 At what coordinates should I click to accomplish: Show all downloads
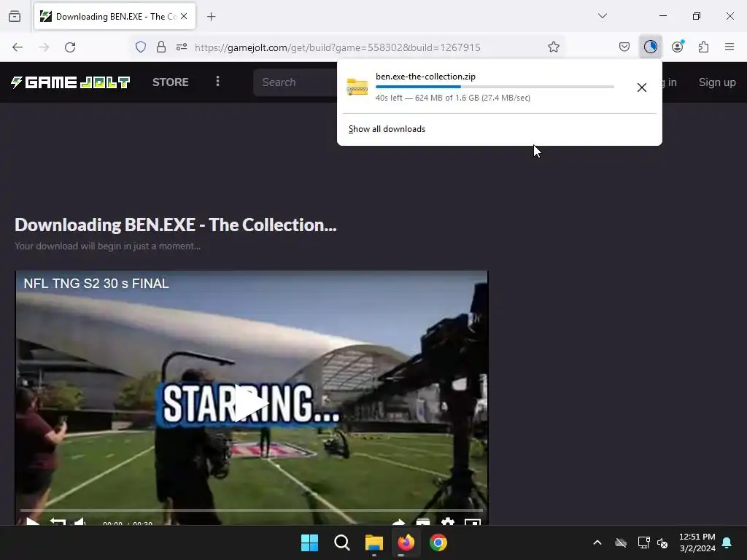387,129
